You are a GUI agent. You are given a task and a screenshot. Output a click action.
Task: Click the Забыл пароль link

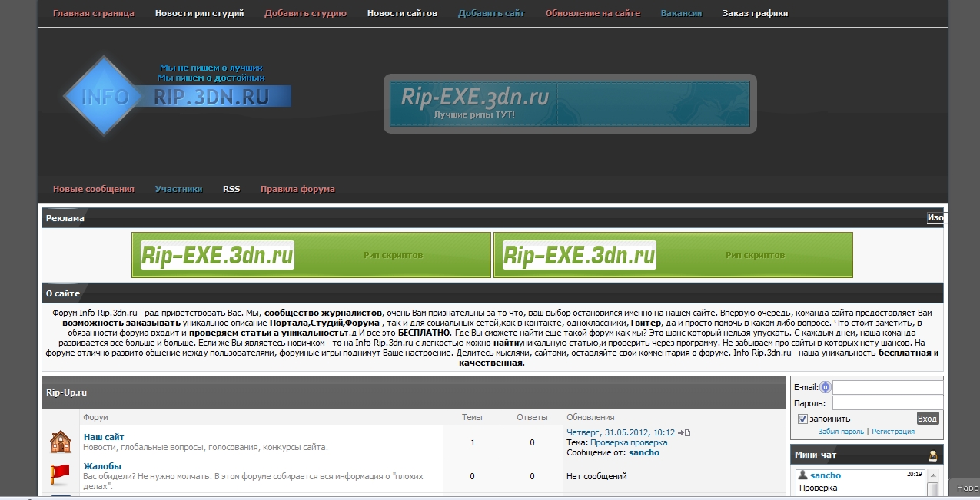(841, 432)
